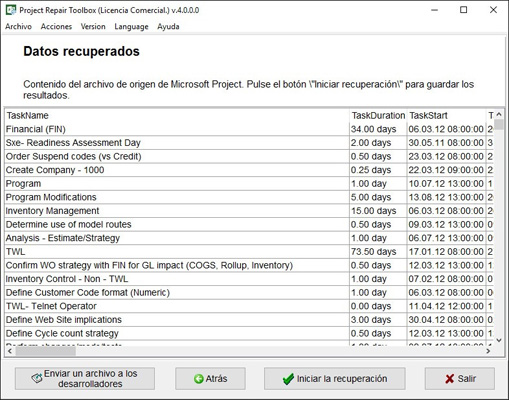Click start date 30.05.11 08:00:00

(447, 143)
